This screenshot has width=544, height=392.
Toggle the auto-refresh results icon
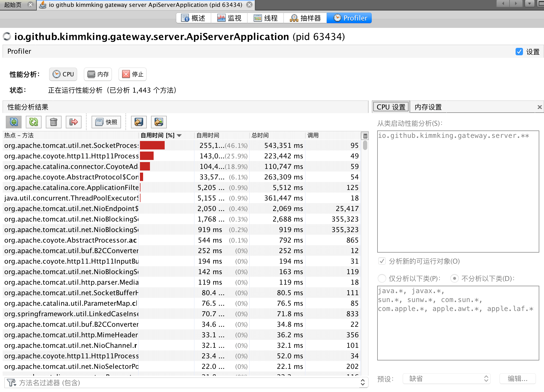tap(14, 122)
